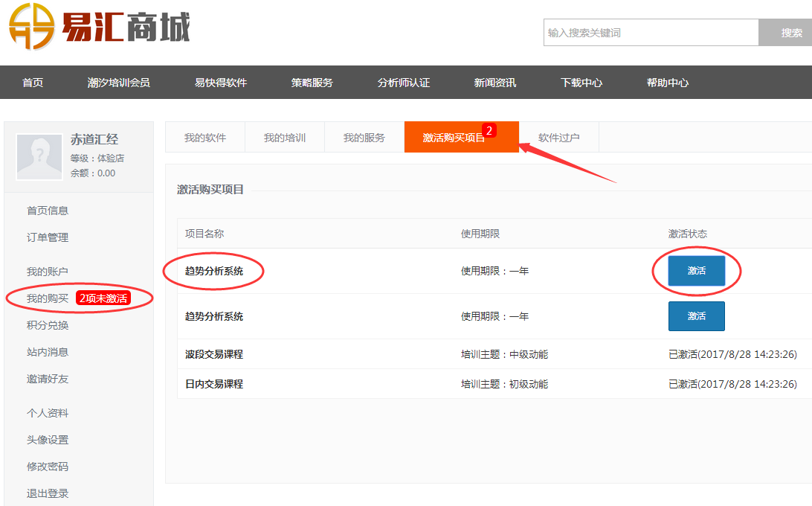Open 站内消息 in the sidebar
Image resolution: width=812 pixels, height=506 pixels.
pos(48,352)
